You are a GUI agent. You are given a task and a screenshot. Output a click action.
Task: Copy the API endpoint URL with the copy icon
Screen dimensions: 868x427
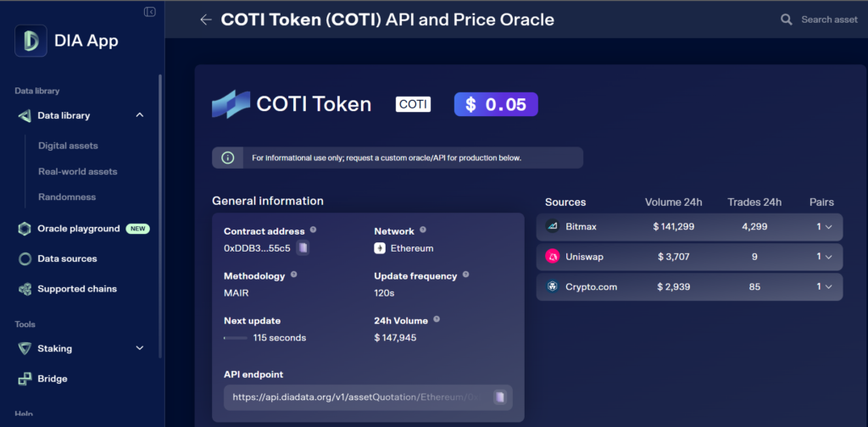point(500,396)
